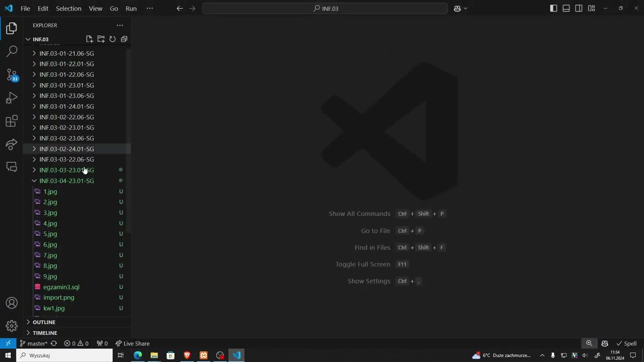Viewport: 644px width, 362px height.
Task: Open Windows Start button
Action: tap(8, 355)
